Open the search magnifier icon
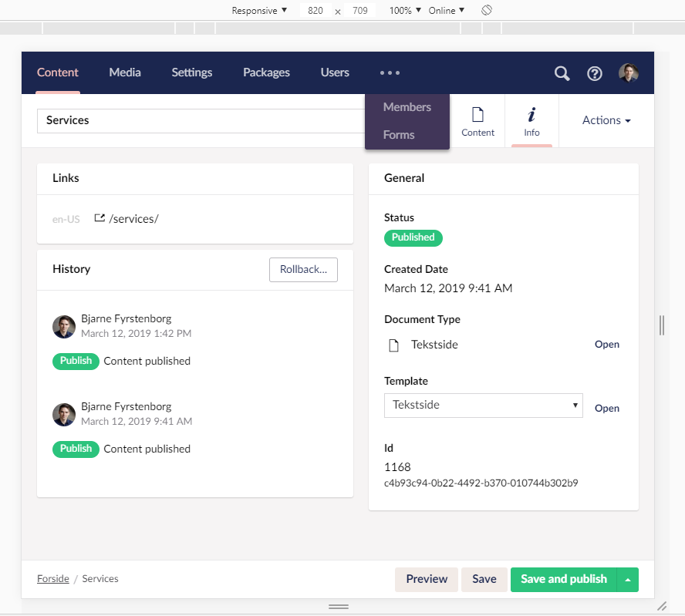685x616 pixels. 562,73
